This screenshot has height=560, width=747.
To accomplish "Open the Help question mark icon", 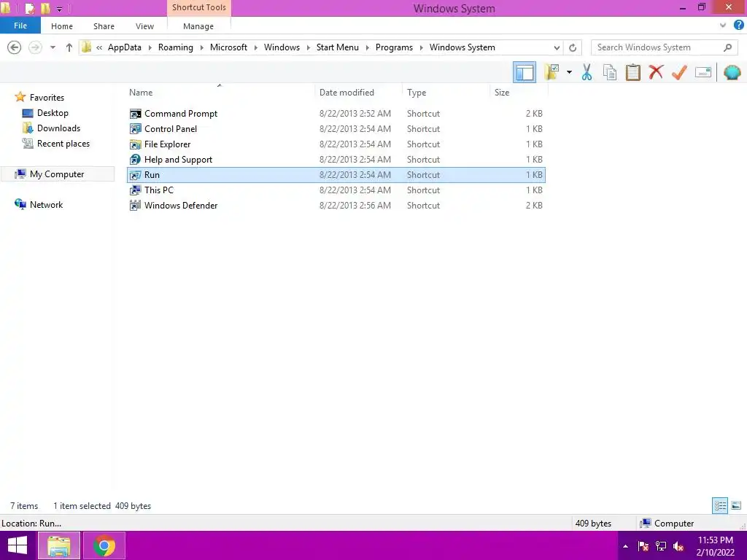I will [739, 26].
